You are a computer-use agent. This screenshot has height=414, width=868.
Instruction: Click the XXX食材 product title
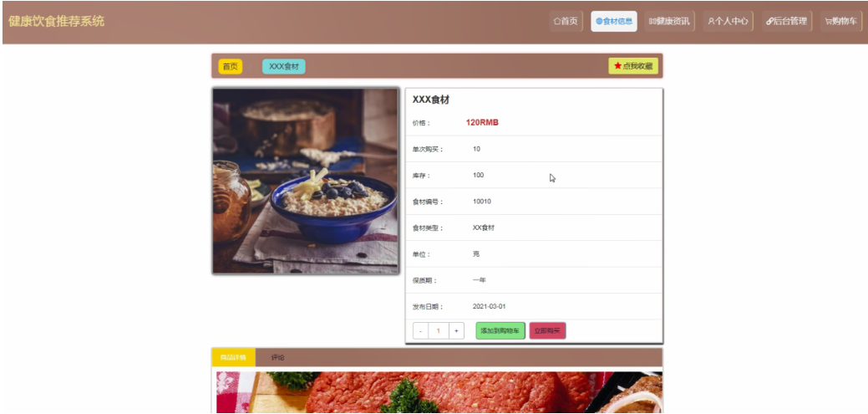(431, 100)
